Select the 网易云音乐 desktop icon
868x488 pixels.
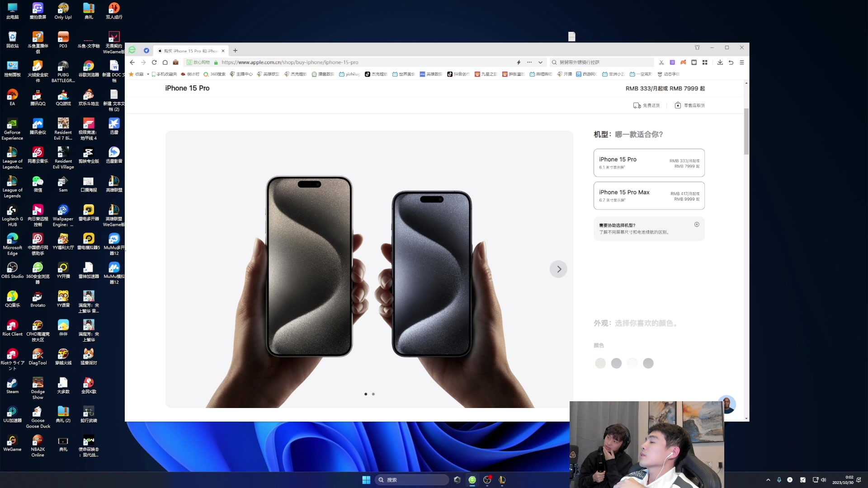coord(38,155)
